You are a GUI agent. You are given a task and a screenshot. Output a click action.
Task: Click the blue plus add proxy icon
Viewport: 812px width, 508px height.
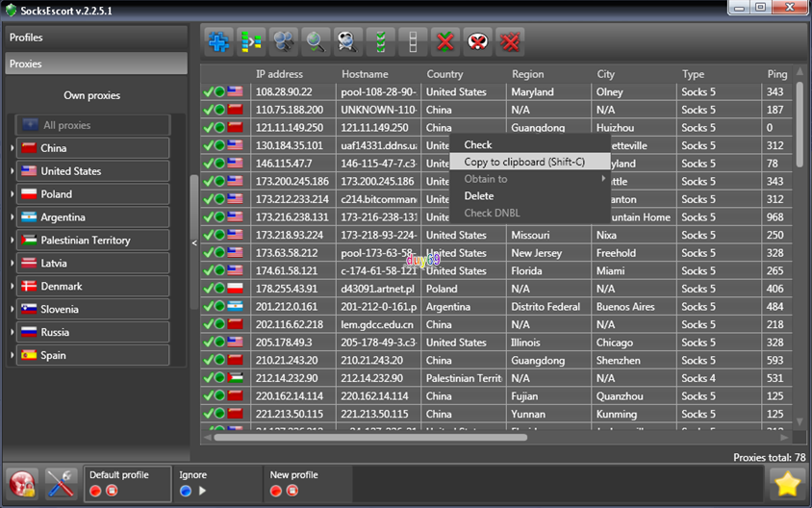click(x=218, y=41)
